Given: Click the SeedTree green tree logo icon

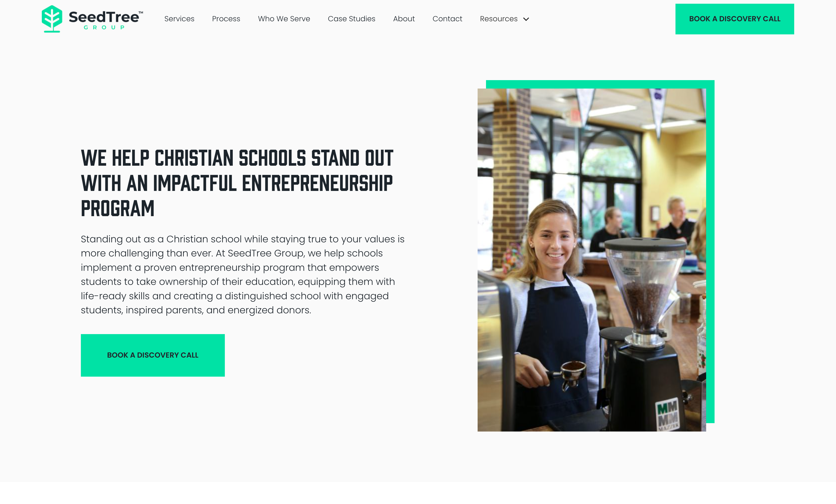Looking at the screenshot, I should (x=52, y=19).
